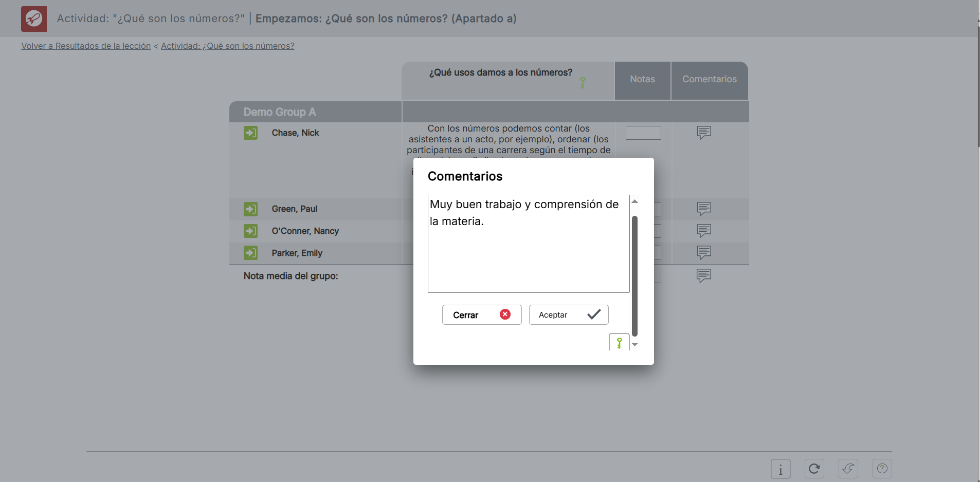Open comment icon for group average row
The width and height of the screenshot is (980, 482).
click(704, 275)
